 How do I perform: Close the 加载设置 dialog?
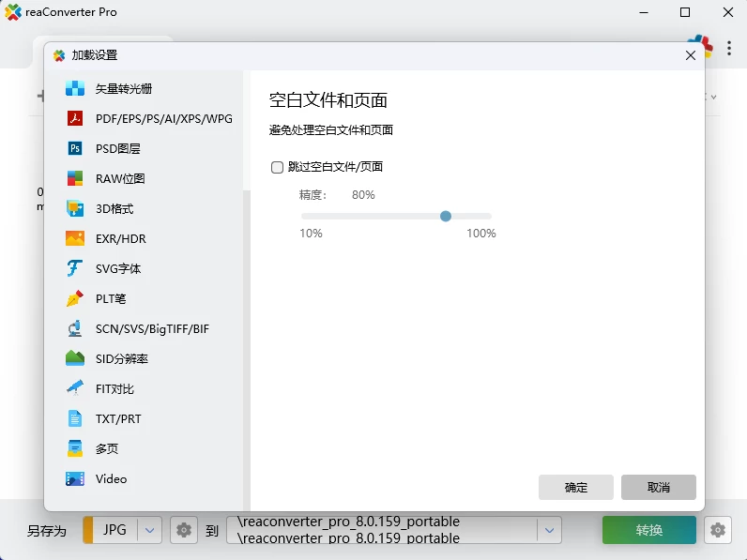click(x=691, y=55)
